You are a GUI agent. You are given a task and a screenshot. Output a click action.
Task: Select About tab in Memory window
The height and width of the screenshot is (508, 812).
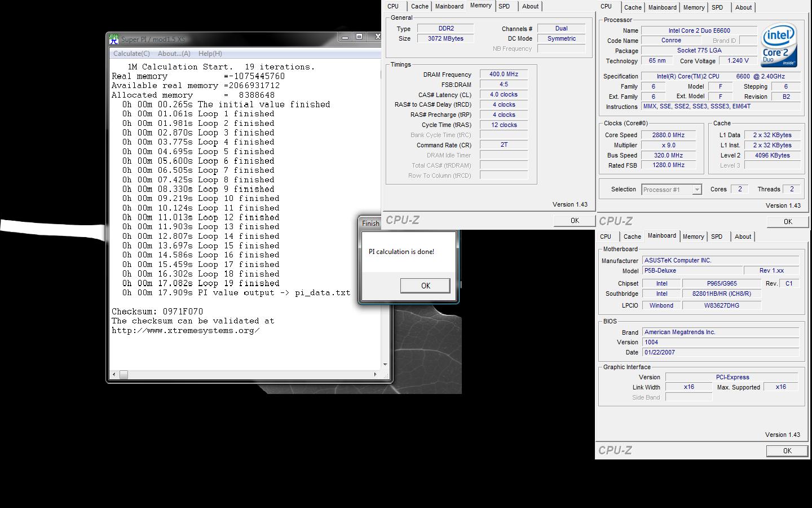(x=530, y=6)
